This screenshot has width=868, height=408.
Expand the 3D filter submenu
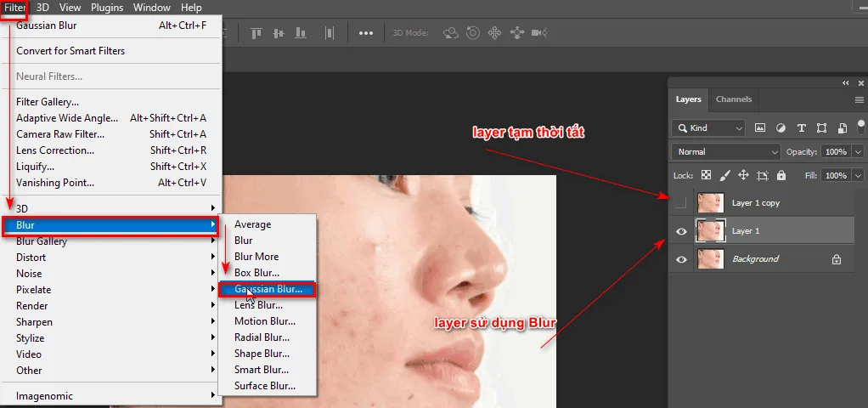click(x=111, y=208)
